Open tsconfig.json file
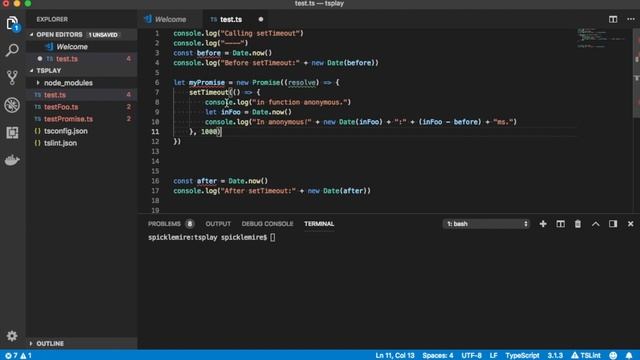Viewport: 640px width, 360px height. pos(82,131)
